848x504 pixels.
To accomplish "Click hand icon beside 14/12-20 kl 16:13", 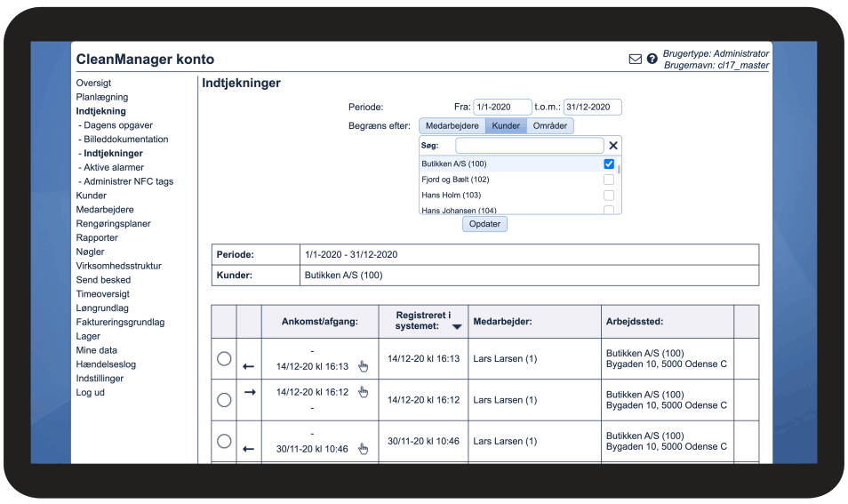I will point(363,366).
